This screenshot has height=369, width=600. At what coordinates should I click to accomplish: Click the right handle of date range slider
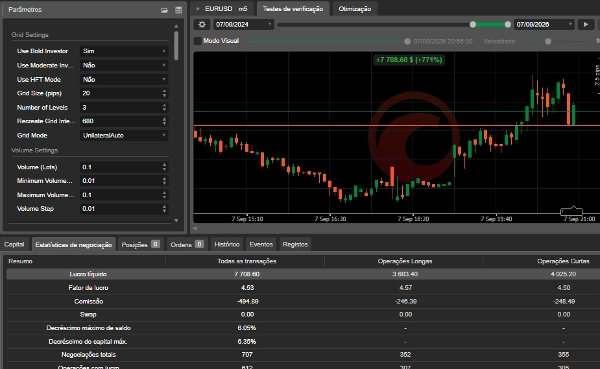click(x=507, y=24)
